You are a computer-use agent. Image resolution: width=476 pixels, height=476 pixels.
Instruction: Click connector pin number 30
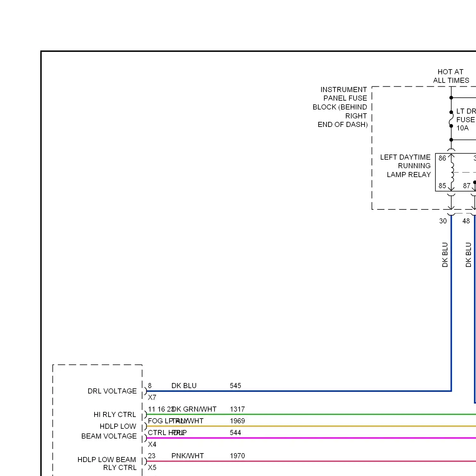point(443,221)
